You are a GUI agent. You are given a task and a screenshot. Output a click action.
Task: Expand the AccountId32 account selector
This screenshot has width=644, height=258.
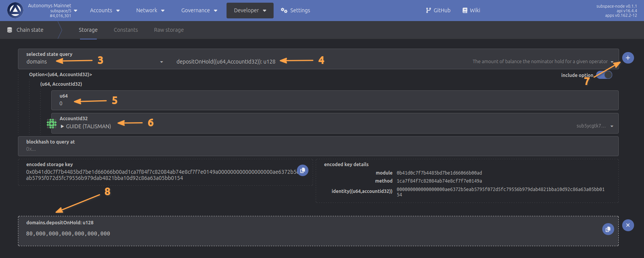612,126
